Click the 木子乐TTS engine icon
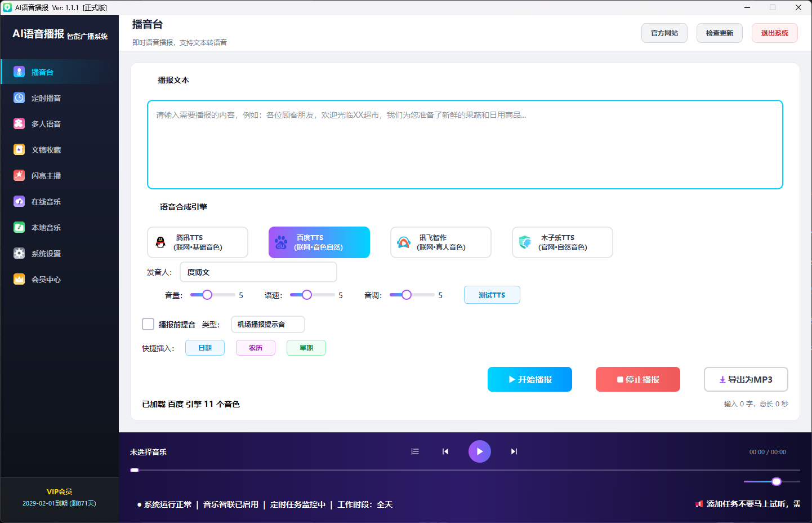 pyautogui.click(x=525, y=242)
